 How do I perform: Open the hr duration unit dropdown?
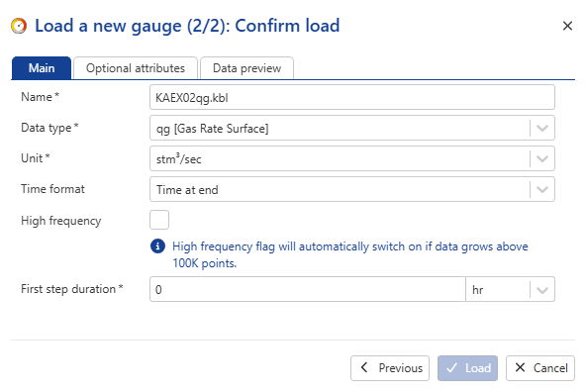click(510, 289)
